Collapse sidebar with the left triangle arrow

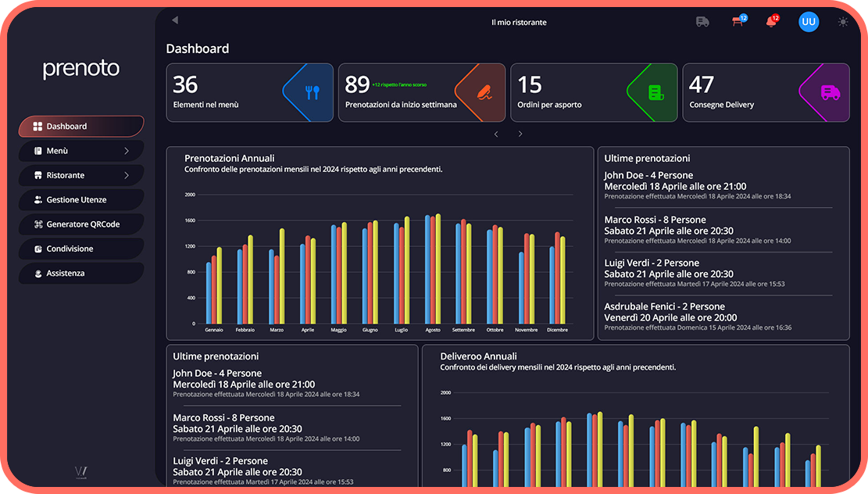tap(175, 20)
